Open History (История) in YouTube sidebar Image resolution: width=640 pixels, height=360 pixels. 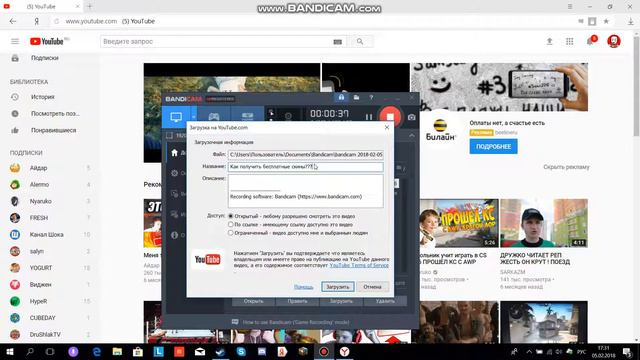coord(43,97)
